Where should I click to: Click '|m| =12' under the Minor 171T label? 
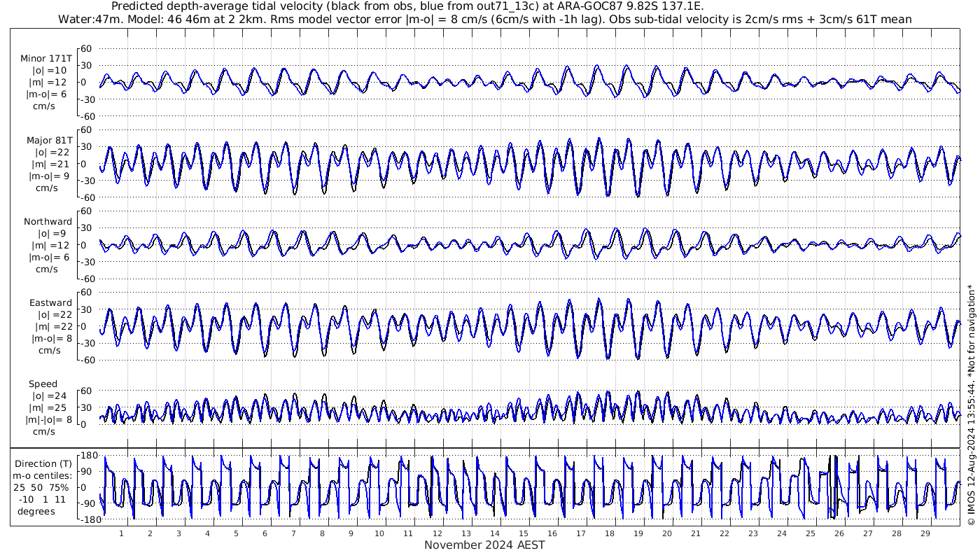pyautogui.click(x=49, y=83)
